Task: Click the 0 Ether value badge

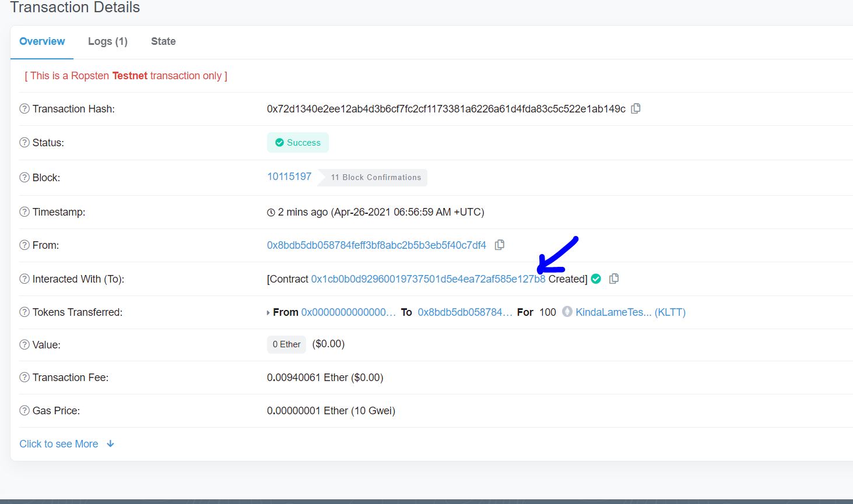Action: [286, 344]
